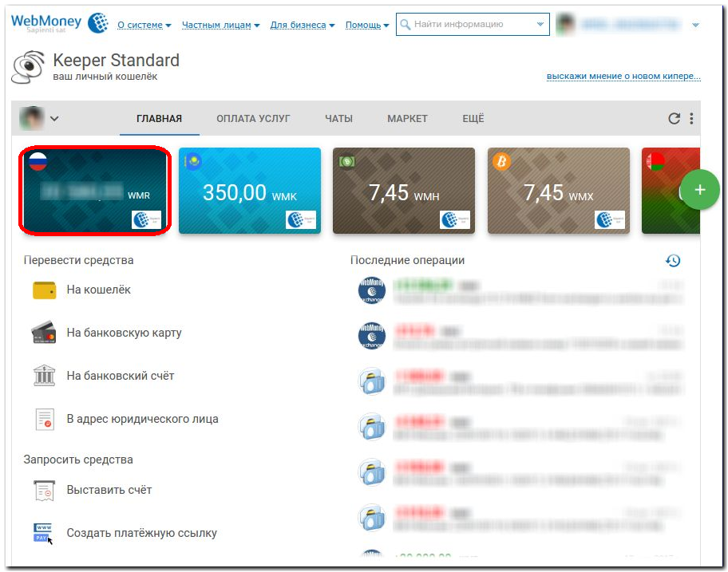Open the three-dot options menu
The image size is (728, 572).
click(691, 119)
